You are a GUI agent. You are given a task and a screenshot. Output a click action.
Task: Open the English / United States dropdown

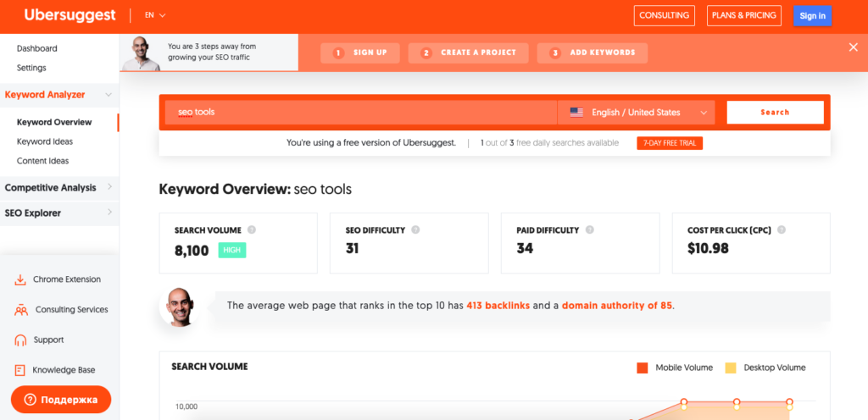(x=636, y=112)
